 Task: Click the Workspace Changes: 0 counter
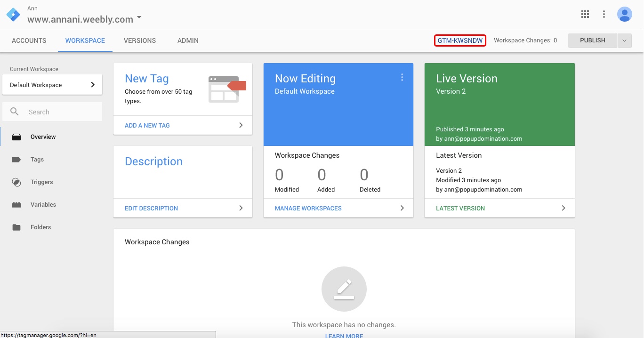[x=525, y=40]
